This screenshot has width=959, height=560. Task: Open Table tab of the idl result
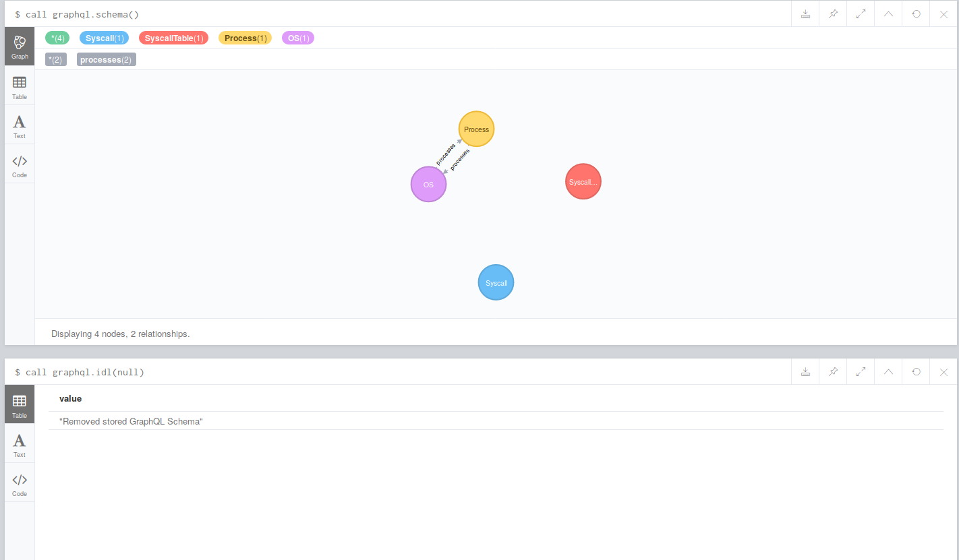[20, 404]
